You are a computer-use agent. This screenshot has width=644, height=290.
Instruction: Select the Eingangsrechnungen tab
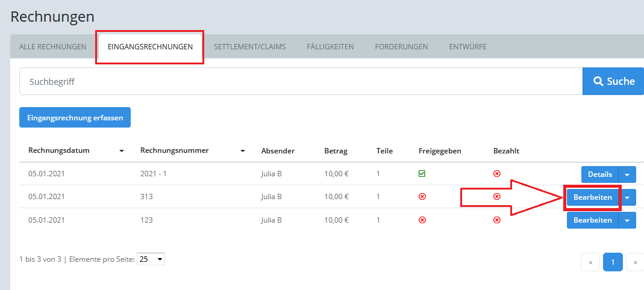tap(150, 47)
